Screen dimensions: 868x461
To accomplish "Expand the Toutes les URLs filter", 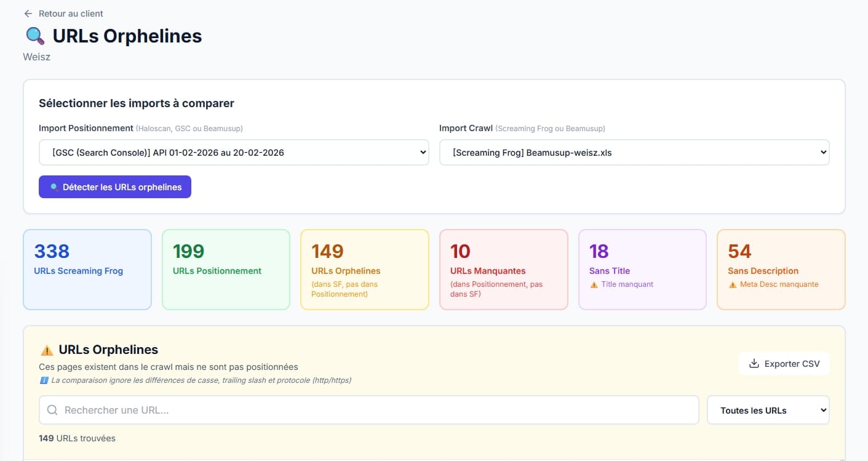I will [x=768, y=411].
